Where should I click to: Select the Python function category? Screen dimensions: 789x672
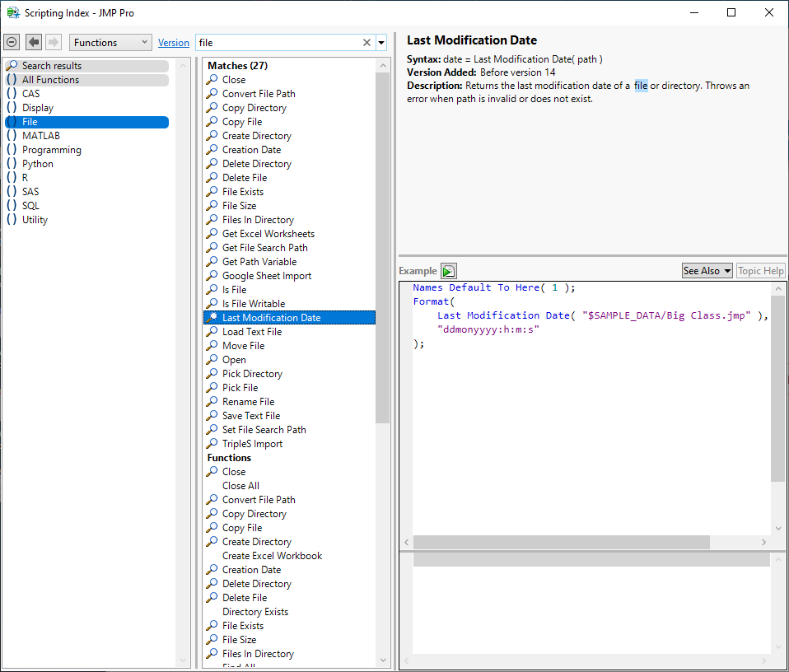(x=37, y=164)
